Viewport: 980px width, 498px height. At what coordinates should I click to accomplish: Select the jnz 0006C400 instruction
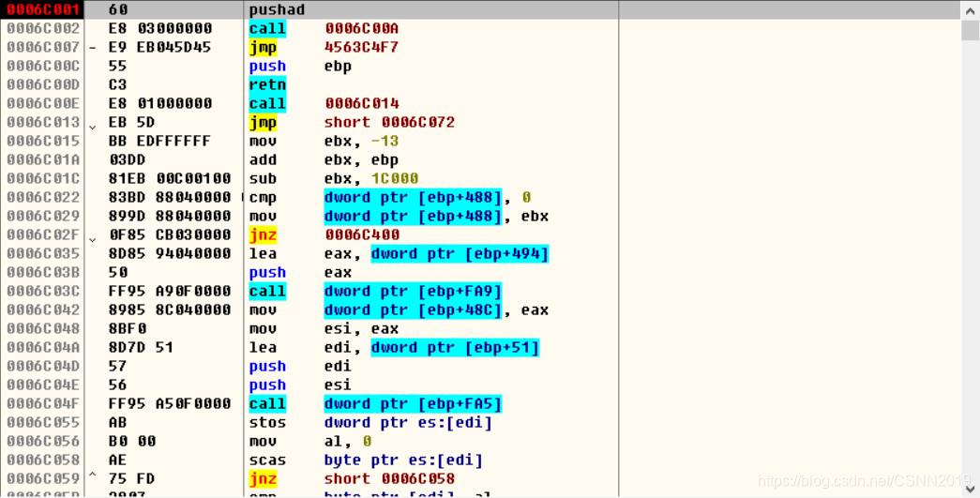324,235
